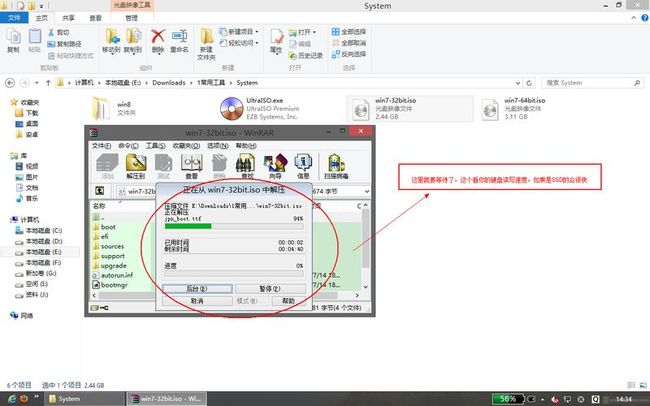Screen dimensions: 650x406
Task: Click Background (后台) button in extraction dialog
Action: pos(197,289)
